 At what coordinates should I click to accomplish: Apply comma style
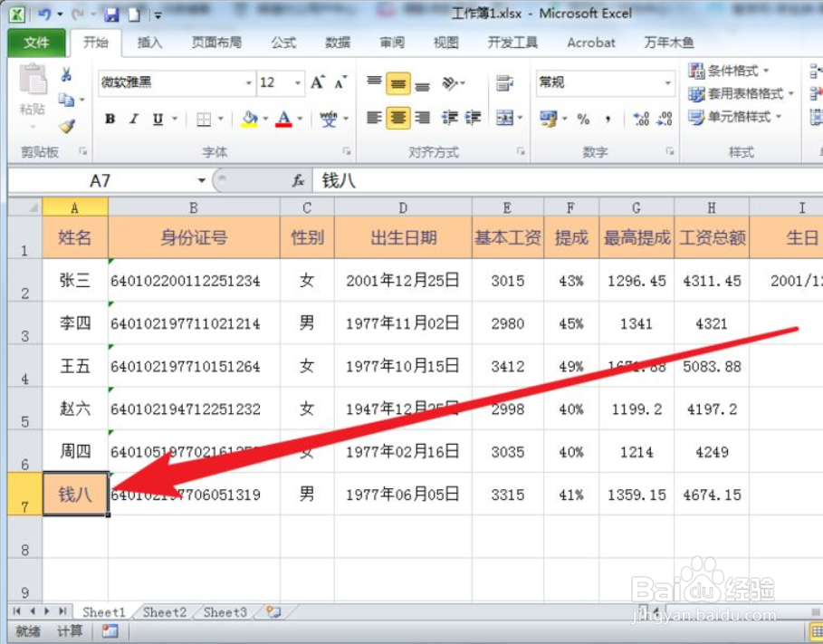click(x=608, y=120)
